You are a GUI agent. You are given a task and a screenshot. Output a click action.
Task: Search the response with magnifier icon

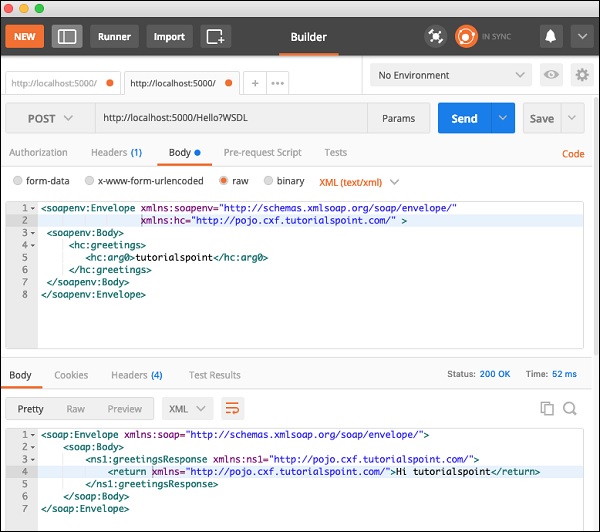click(x=570, y=408)
